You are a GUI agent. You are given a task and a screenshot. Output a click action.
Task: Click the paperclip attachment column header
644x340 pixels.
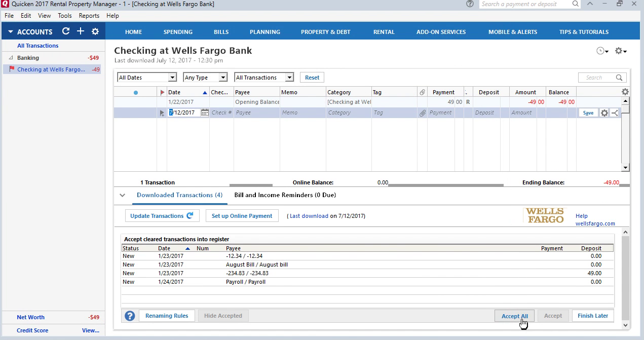[x=422, y=92]
